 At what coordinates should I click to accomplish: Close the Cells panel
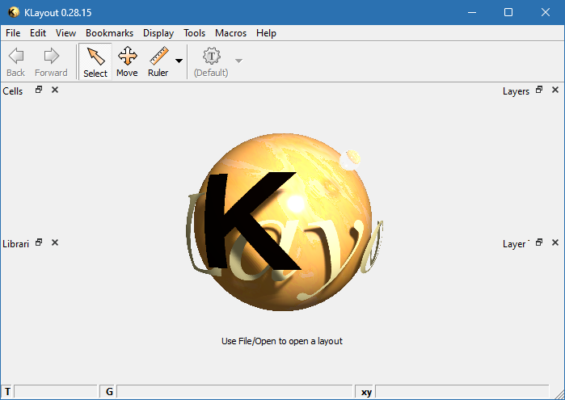pyautogui.click(x=55, y=90)
